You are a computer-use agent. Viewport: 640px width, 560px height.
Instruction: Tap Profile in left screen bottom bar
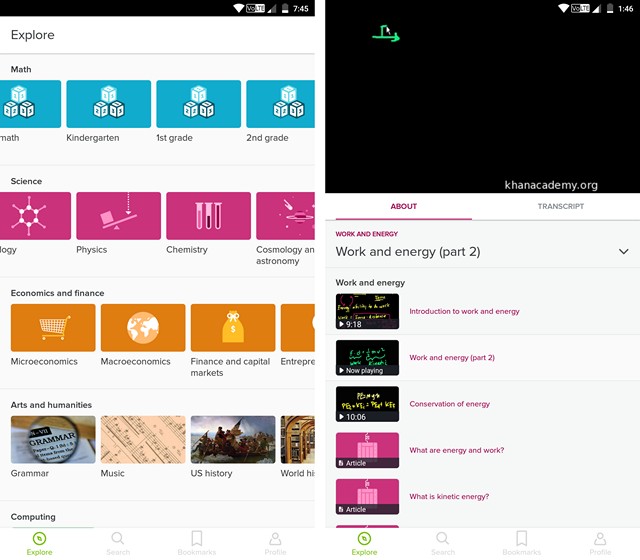click(276, 544)
